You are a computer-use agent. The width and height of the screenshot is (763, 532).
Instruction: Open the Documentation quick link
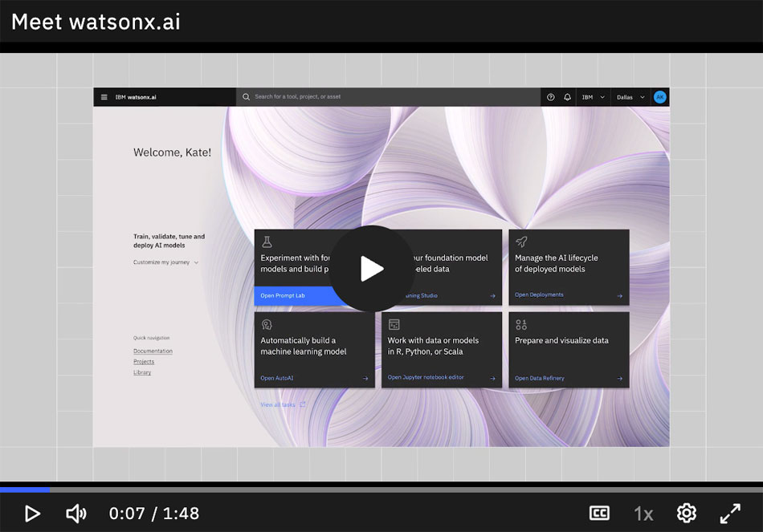click(x=153, y=351)
